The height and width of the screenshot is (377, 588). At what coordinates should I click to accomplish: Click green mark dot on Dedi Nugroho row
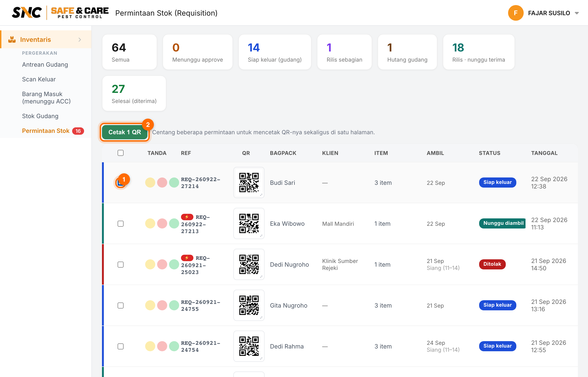[x=174, y=264]
